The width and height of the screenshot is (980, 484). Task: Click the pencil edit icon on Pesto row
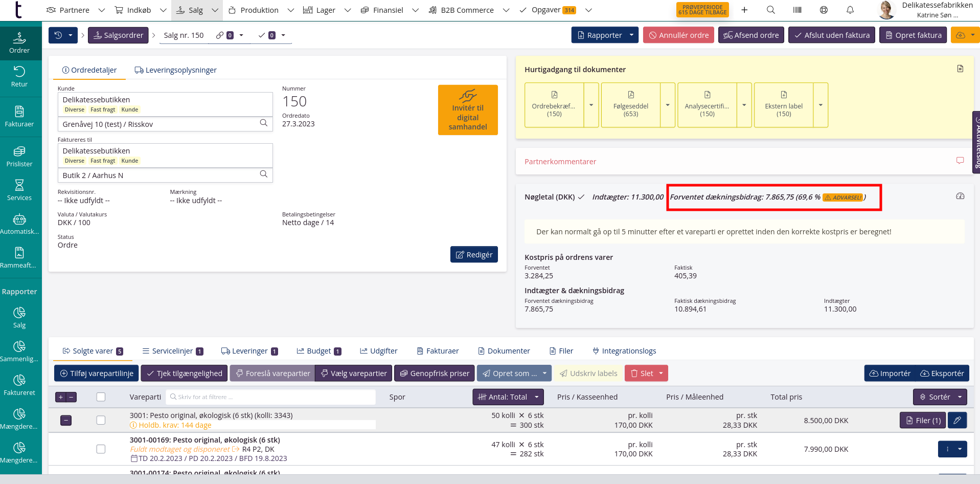click(x=958, y=420)
